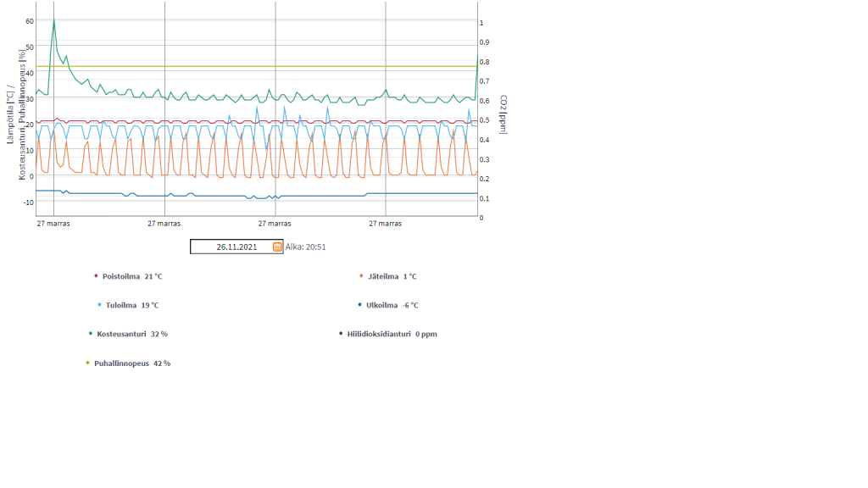Click the yellow Puhallinnopeus legend dot
The height and width of the screenshot is (488, 868).
click(87, 363)
